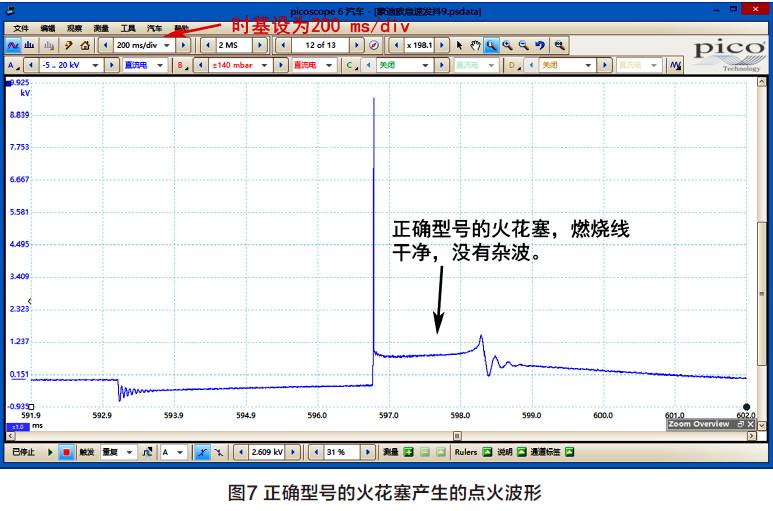Select the window zoom magnifier tool
This screenshot has height=511, width=773.
491,45
